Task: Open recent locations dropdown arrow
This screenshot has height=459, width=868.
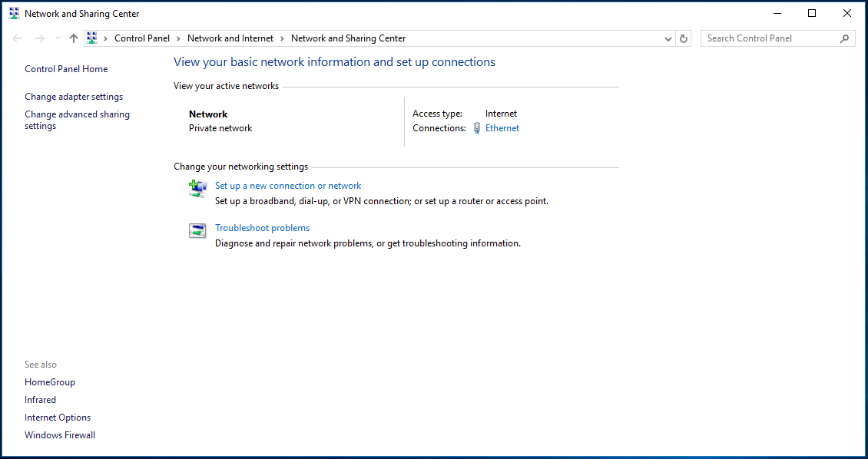Action: (58, 38)
